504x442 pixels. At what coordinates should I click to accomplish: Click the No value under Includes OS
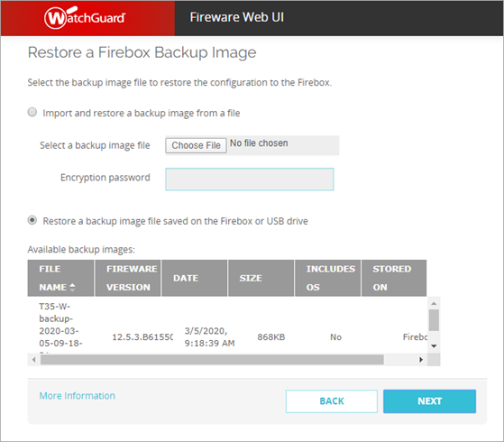coord(336,337)
